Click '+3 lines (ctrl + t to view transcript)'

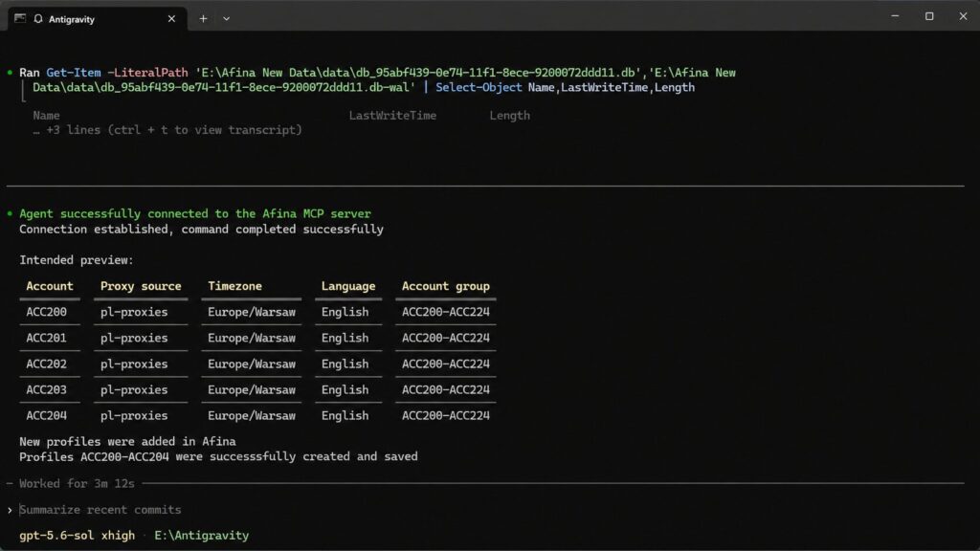[174, 130]
